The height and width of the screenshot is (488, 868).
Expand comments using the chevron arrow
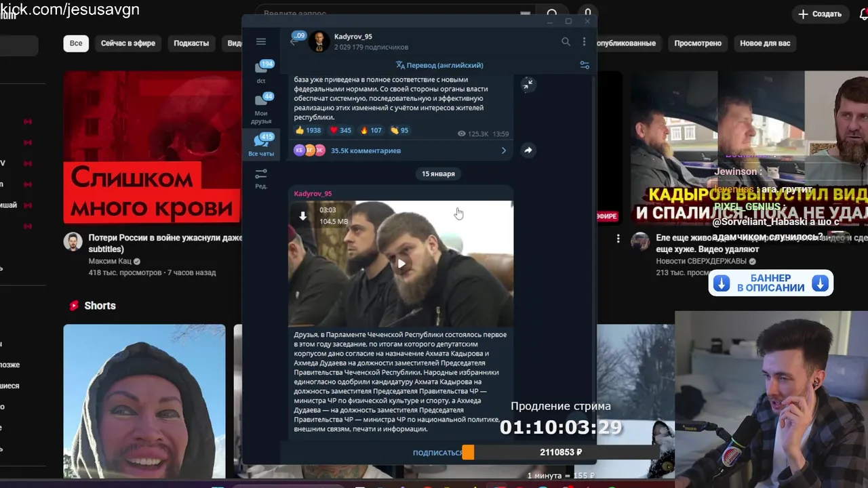[503, 150]
